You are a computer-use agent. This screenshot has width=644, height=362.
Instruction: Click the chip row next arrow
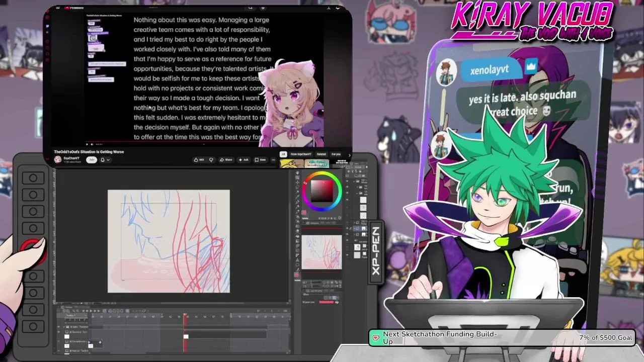349,155
